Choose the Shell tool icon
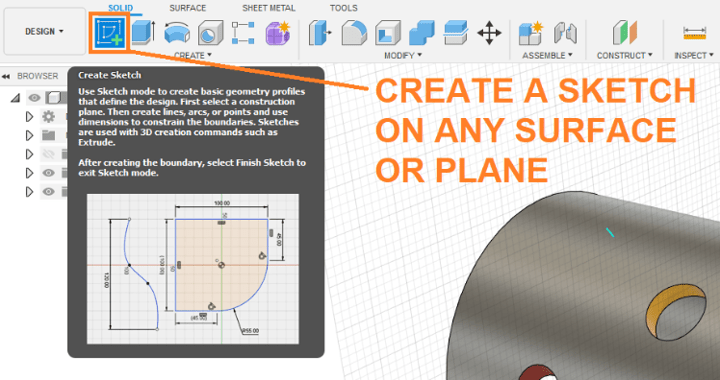The width and height of the screenshot is (720, 380). point(388,33)
